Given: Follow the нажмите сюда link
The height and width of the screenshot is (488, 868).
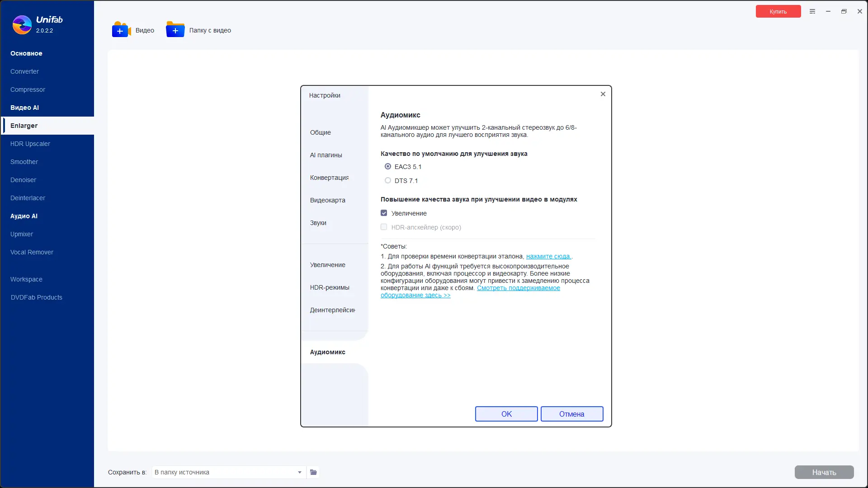Looking at the screenshot, I should (548, 256).
